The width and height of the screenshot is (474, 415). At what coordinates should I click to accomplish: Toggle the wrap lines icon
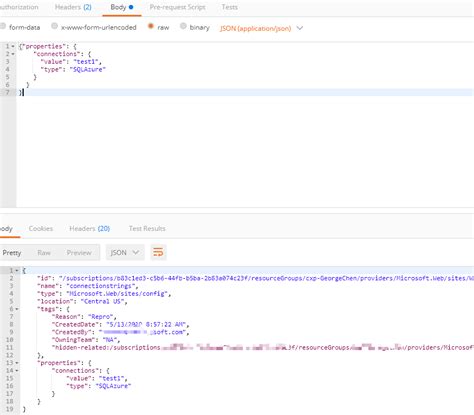158,252
